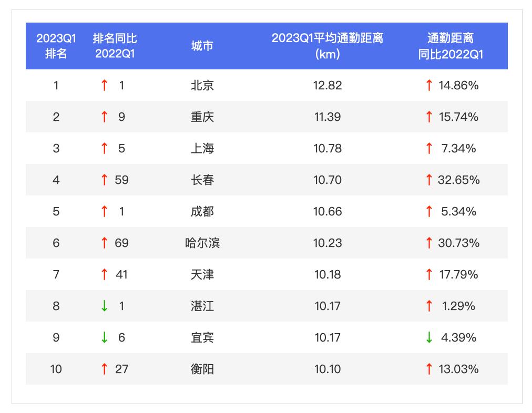Click the red up arrow beside 成都's 5.34%
532x413 pixels.
(430, 212)
